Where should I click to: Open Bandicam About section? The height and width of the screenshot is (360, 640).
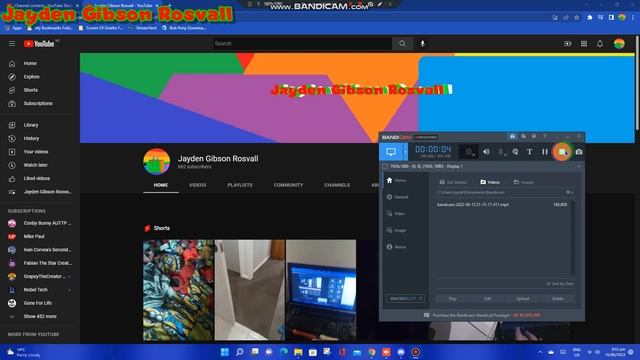[x=396, y=247]
